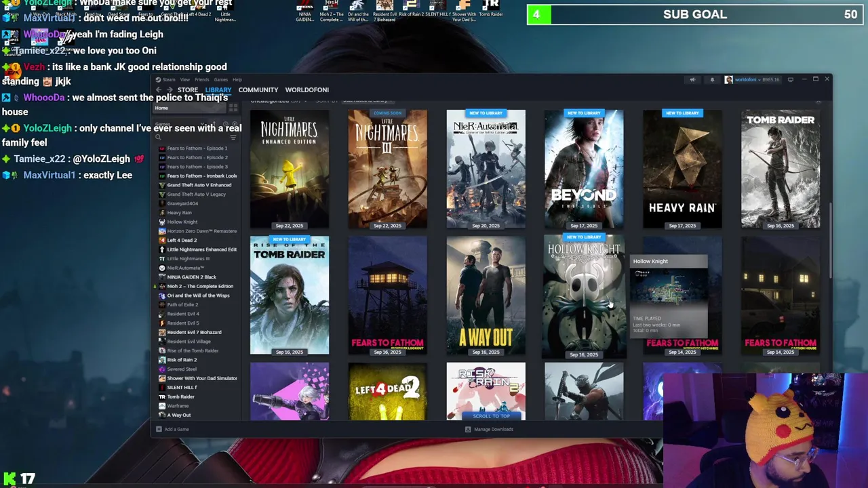Open Little Nightmares Enhanced Edition cover
This screenshot has width=868, height=488.
pos(290,169)
